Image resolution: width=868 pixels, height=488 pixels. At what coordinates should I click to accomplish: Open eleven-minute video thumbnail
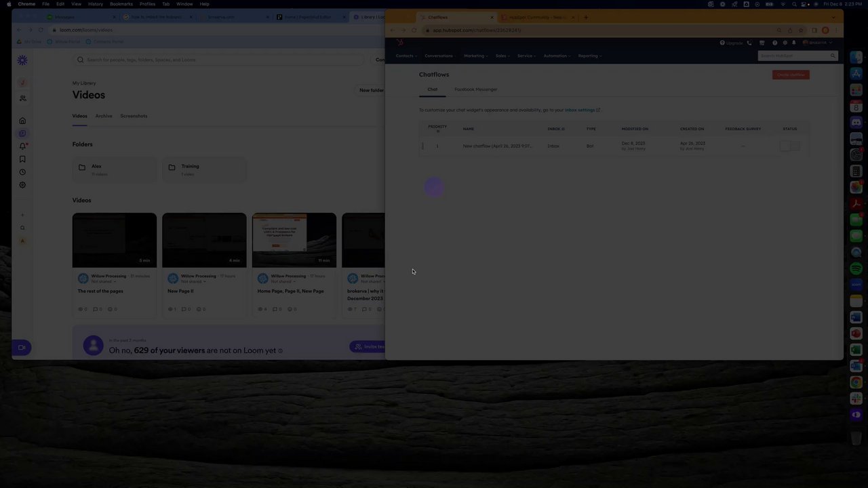point(294,240)
